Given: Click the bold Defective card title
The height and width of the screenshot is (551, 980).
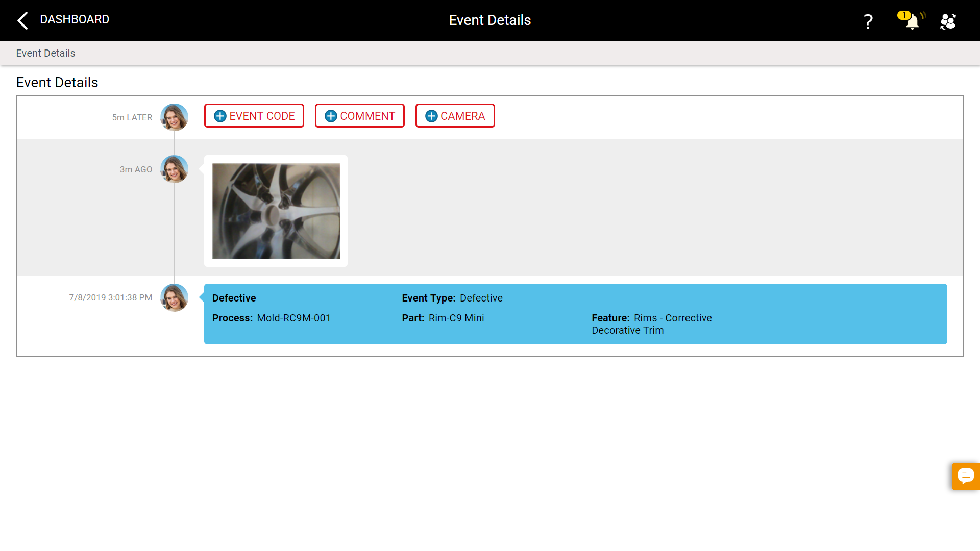Looking at the screenshot, I should coord(234,298).
